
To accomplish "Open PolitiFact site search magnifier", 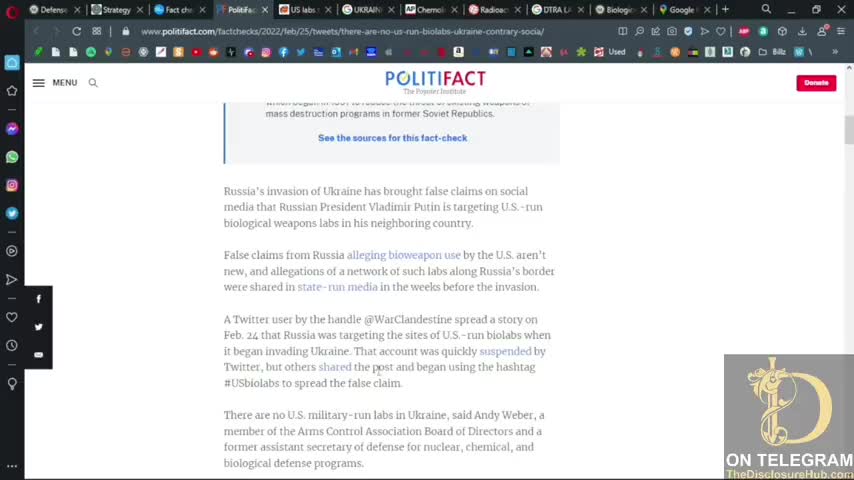I will click(93, 83).
